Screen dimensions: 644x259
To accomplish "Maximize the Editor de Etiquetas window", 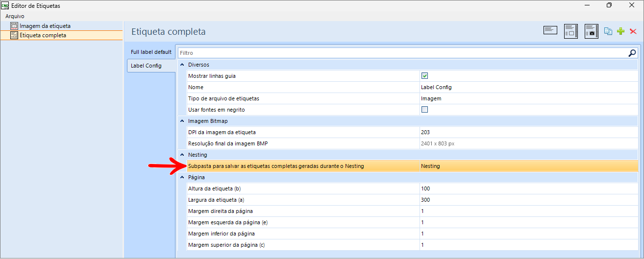I will (x=609, y=5).
